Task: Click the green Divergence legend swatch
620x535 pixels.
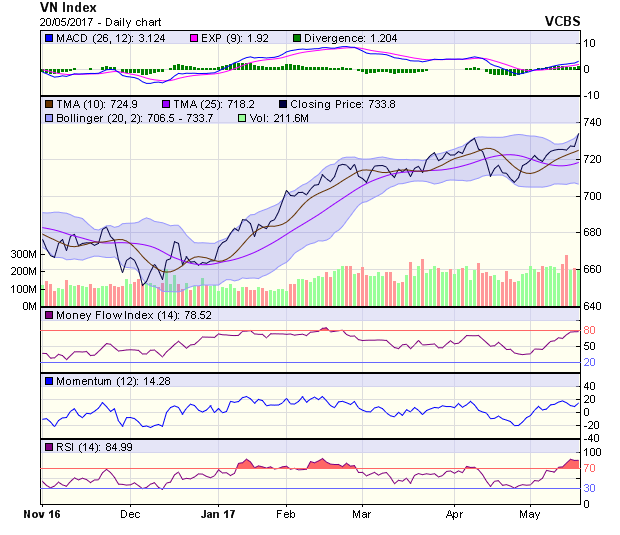Action: click(296, 38)
